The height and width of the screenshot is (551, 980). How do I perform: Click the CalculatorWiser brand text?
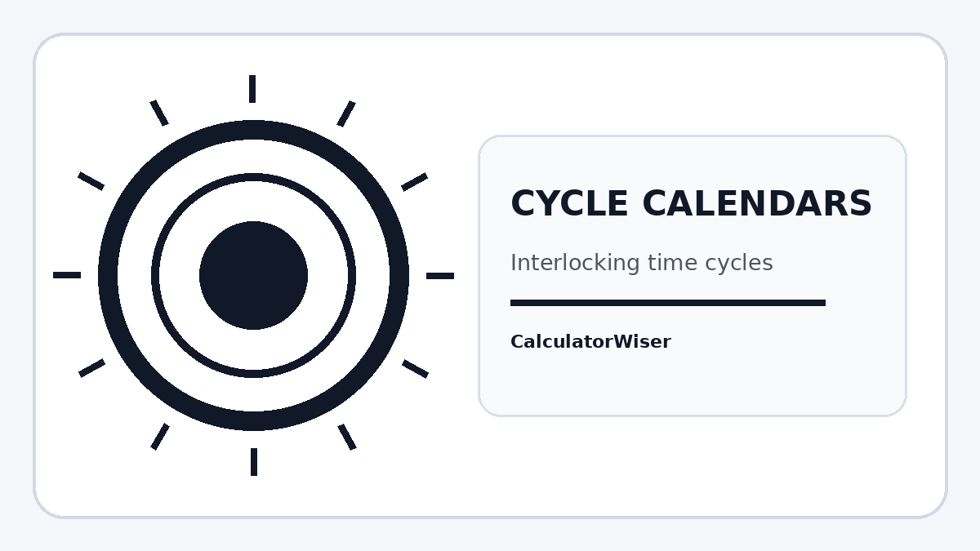[590, 342]
